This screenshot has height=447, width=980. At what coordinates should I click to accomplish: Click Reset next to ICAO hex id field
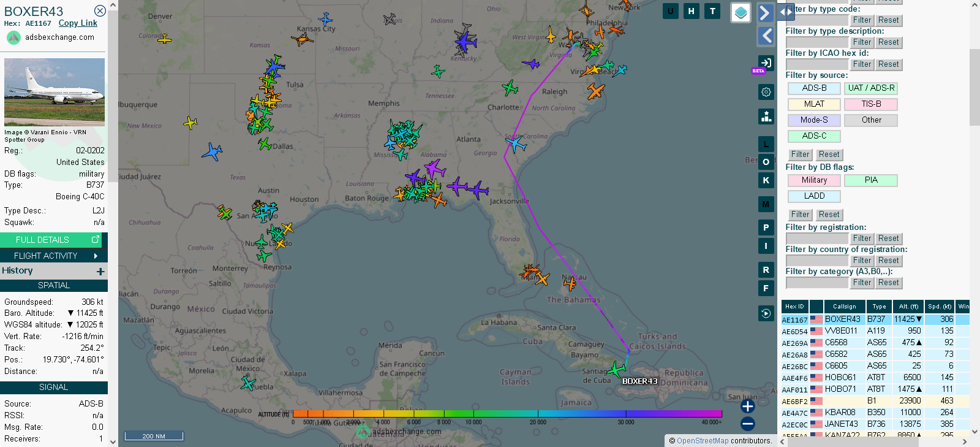tap(888, 64)
